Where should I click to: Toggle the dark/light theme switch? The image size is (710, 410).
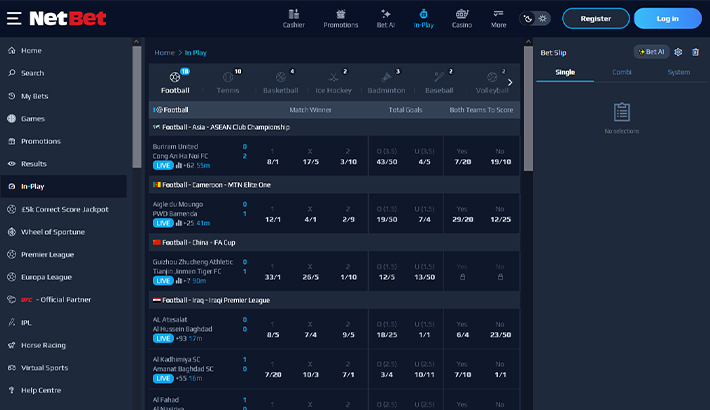pyautogui.click(x=535, y=19)
